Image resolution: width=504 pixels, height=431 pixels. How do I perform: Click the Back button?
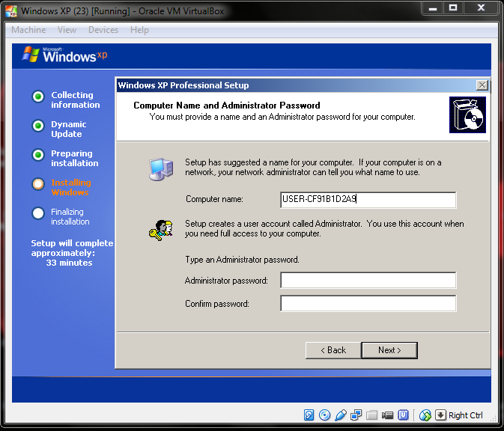(333, 350)
